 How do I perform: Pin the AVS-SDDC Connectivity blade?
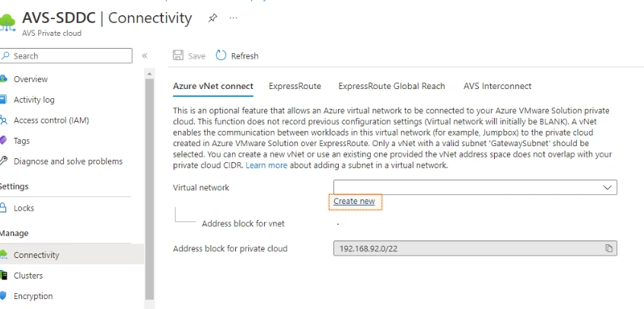click(x=212, y=18)
